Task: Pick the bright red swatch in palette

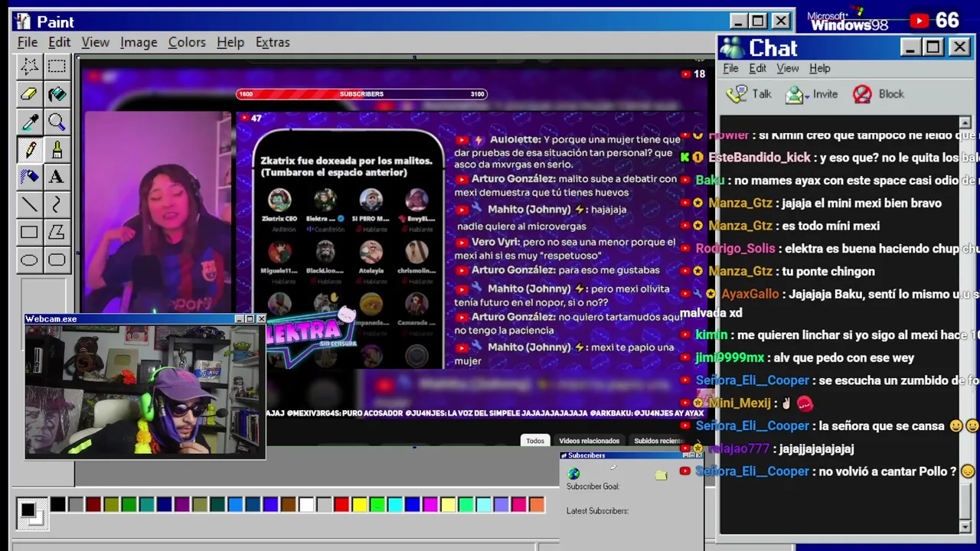Action: (341, 504)
